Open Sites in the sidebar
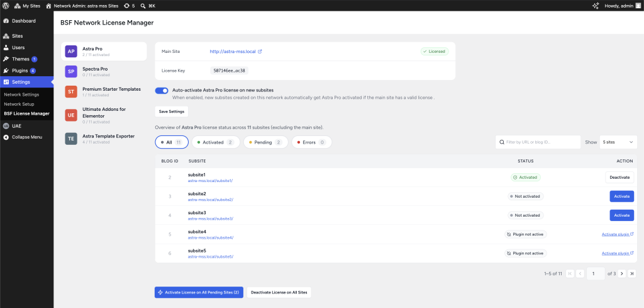This screenshot has height=308, width=644. coord(26,36)
